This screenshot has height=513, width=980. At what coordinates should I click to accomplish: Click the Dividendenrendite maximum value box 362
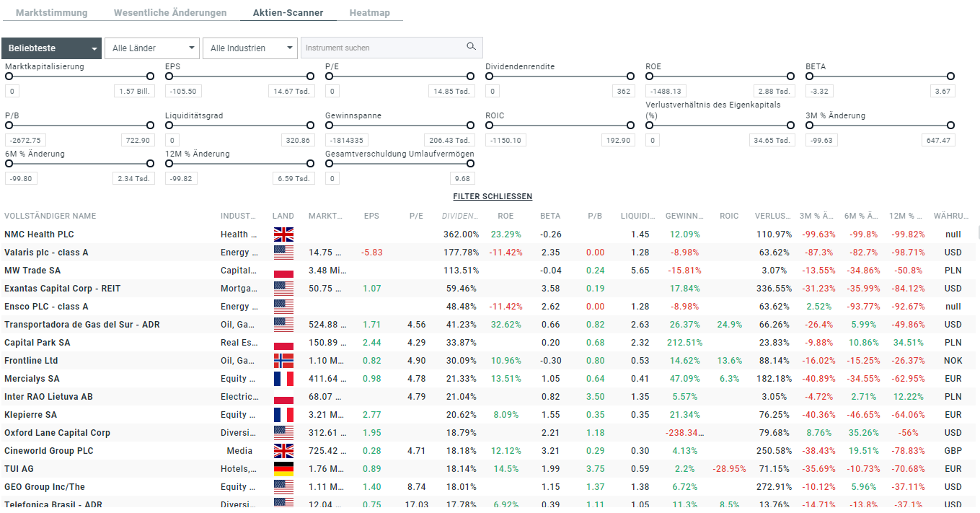pos(624,92)
